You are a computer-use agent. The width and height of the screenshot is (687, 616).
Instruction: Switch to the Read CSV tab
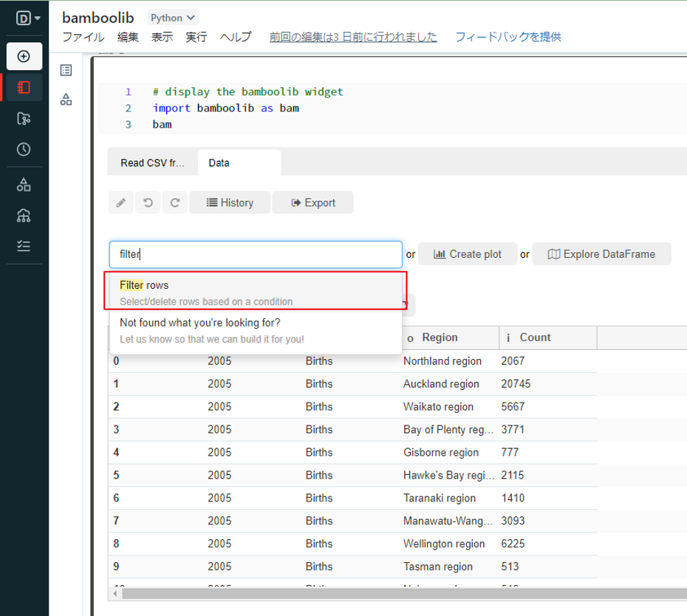tap(153, 162)
